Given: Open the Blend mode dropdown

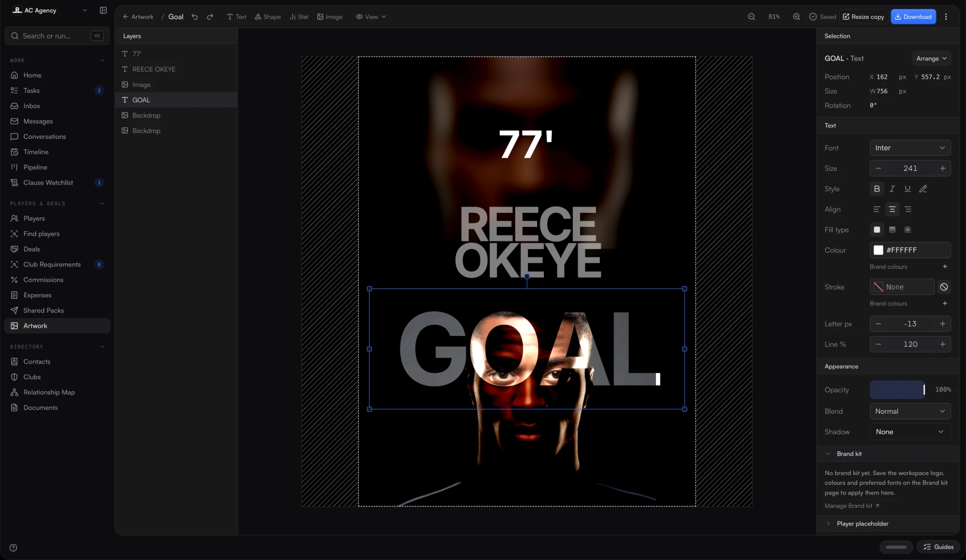Looking at the screenshot, I should pos(910,411).
